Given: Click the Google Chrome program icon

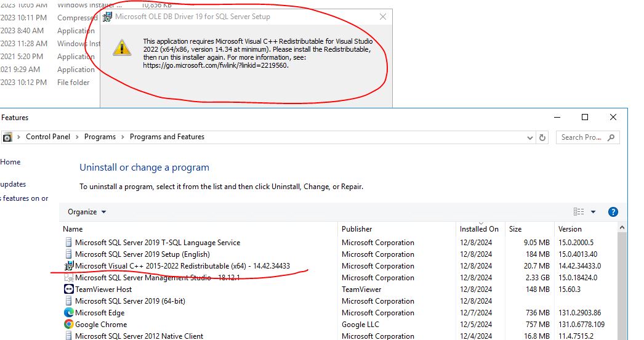Looking at the screenshot, I should click(x=68, y=324).
